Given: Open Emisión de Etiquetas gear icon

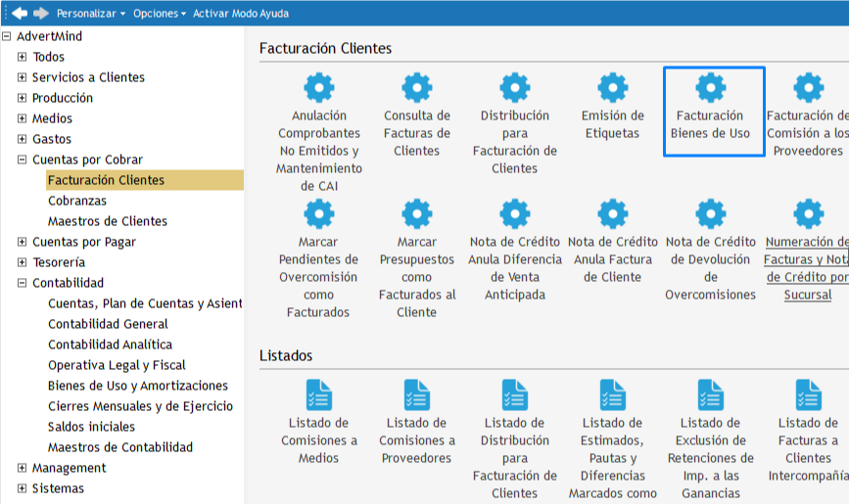Looking at the screenshot, I should pyautogui.click(x=613, y=88).
